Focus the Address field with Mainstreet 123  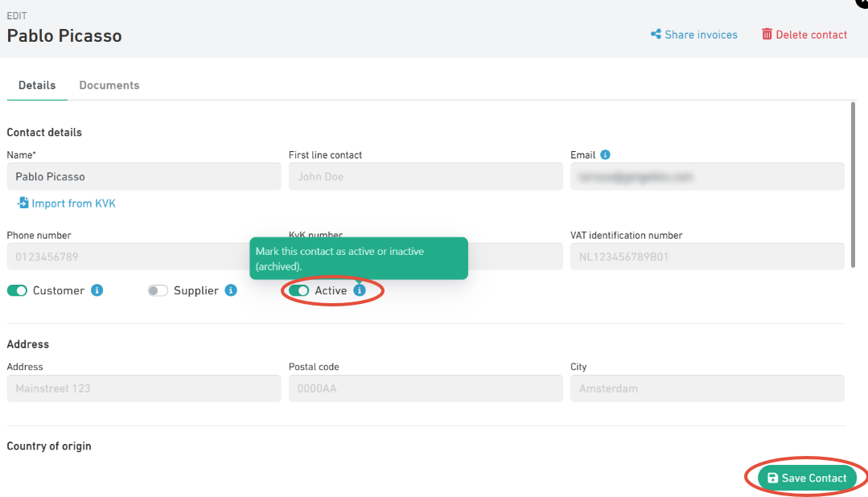pyautogui.click(x=144, y=388)
